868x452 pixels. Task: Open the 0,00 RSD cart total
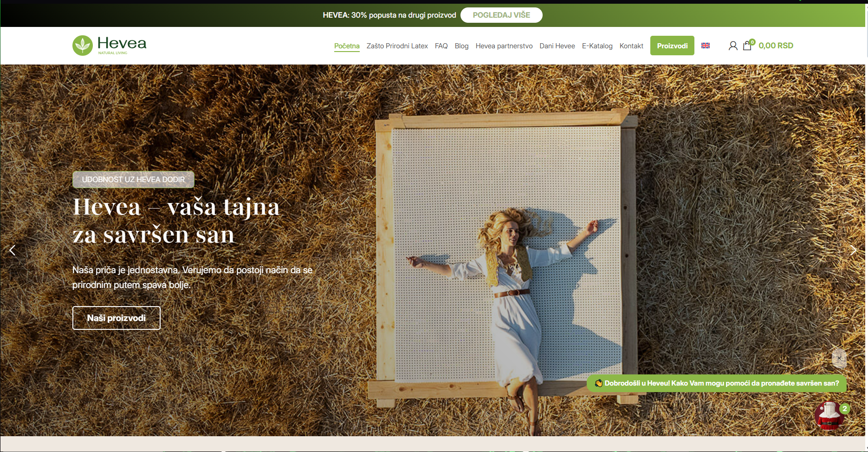click(776, 46)
